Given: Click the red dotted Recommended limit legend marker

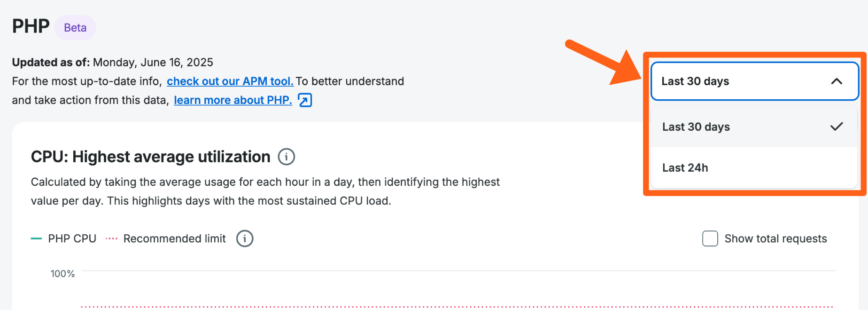Looking at the screenshot, I should 111,239.
